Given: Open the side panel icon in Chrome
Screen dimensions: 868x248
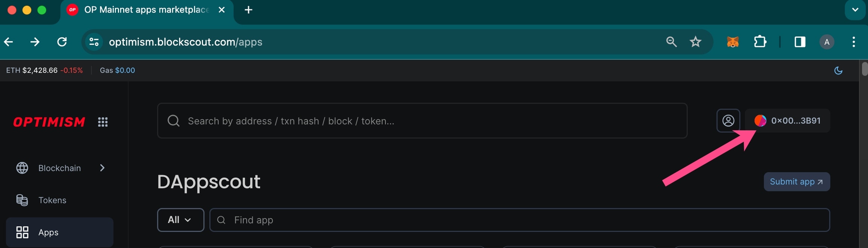Looking at the screenshot, I should click(800, 42).
